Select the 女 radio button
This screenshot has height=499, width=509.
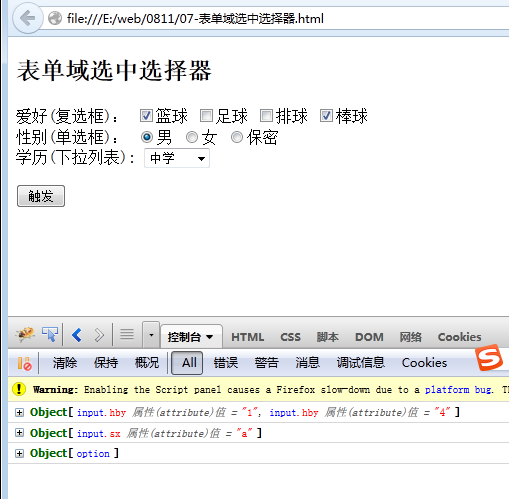pyautogui.click(x=192, y=137)
